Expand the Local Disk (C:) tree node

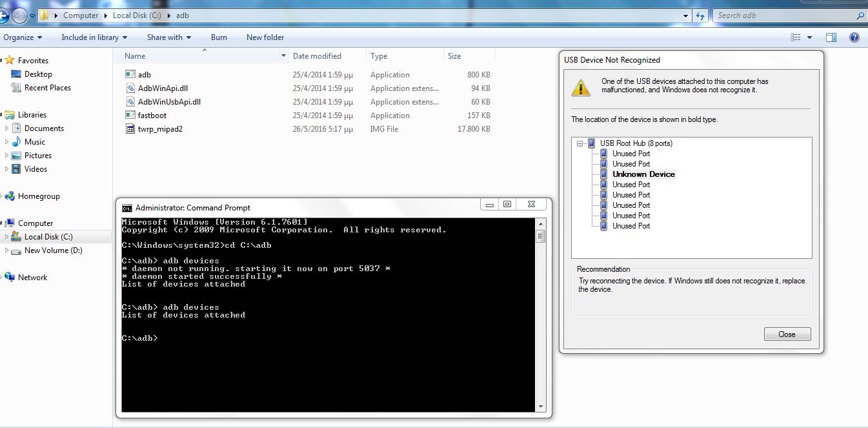[7, 237]
